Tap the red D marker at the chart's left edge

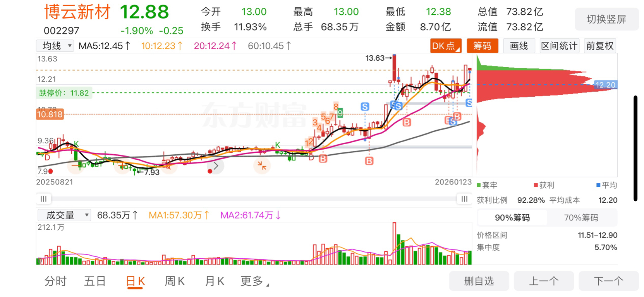47,157
